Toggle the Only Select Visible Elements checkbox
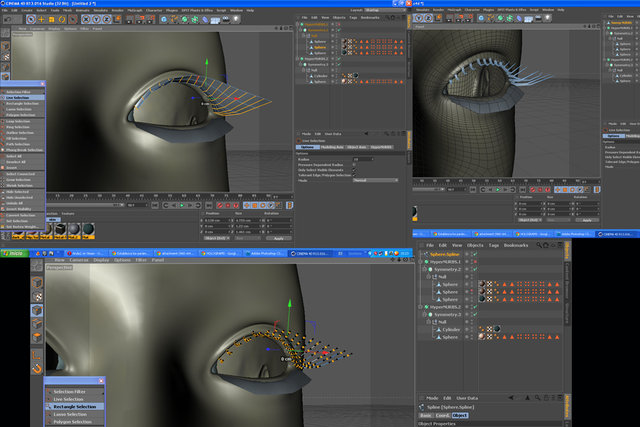This screenshot has width=640, height=427. [x=354, y=170]
